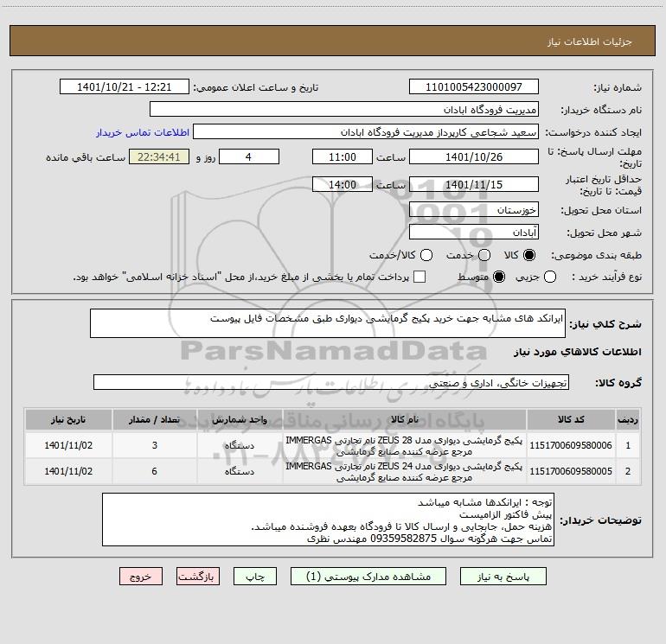Viewport: 666px width, 644px height.
Task: Click the date 1401/11/02 in row 1
Action: click(68, 445)
